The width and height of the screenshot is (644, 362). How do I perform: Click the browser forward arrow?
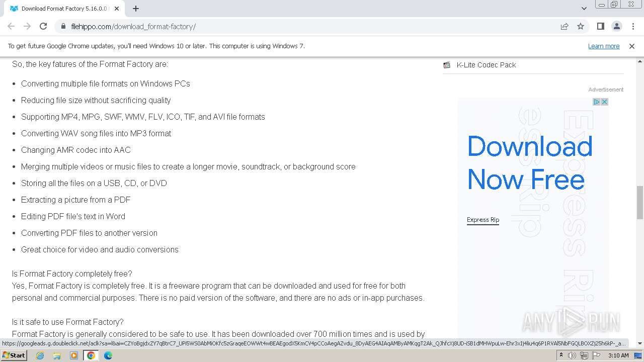(x=27, y=26)
